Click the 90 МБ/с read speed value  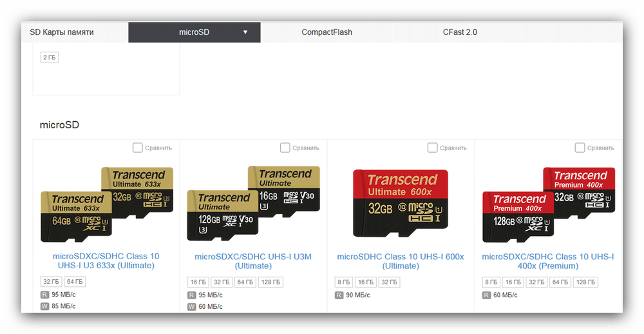coord(358,295)
